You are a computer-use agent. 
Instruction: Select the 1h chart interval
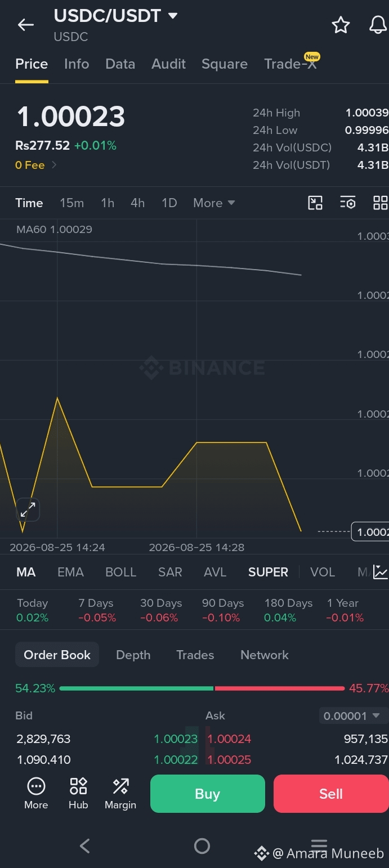coord(108,203)
